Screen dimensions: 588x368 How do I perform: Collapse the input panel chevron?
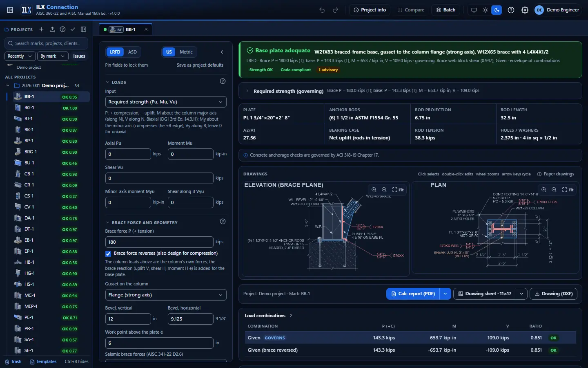222,52
